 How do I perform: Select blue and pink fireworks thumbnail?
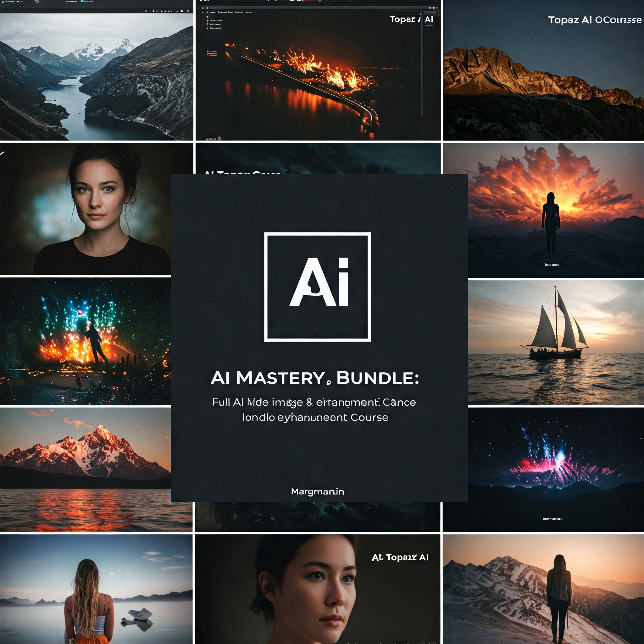coord(556,469)
